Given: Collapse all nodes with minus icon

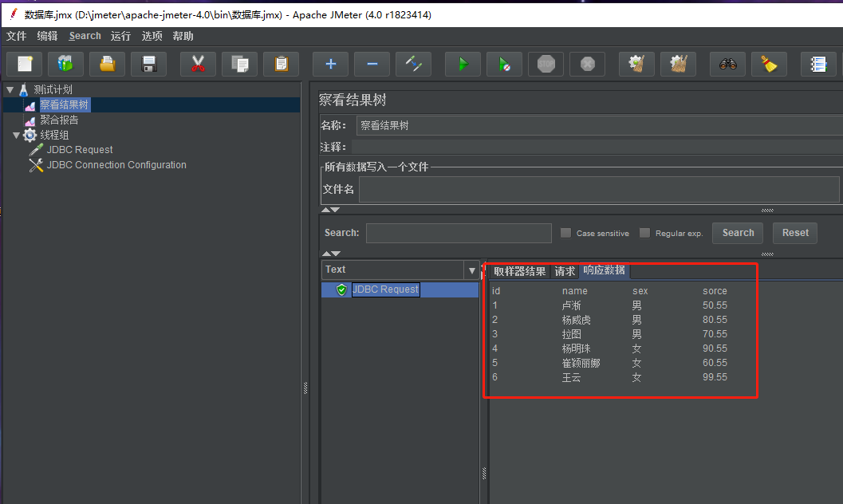Looking at the screenshot, I should pyautogui.click(x=372, y=64).
